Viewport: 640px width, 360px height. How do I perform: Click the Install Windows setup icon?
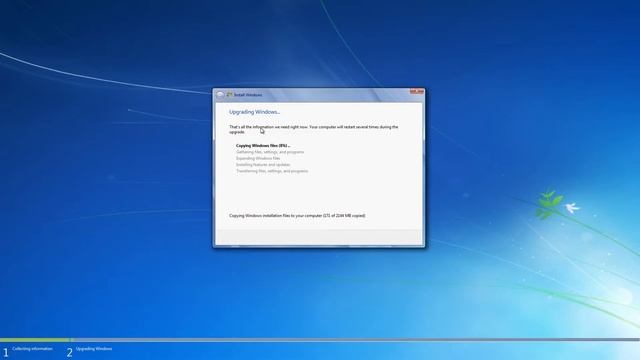[230, 94]
